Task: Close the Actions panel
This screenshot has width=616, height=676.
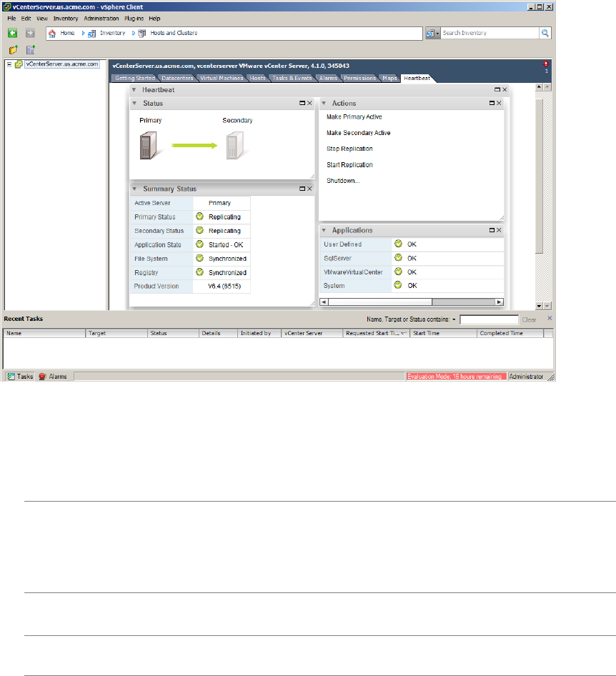Action: click(499, 103)
